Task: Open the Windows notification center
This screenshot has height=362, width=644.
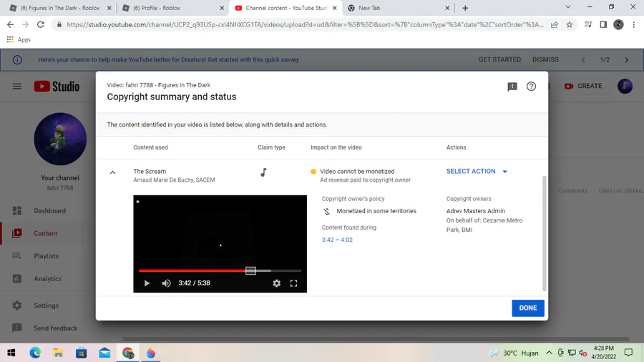Action: tap(628, 353)
